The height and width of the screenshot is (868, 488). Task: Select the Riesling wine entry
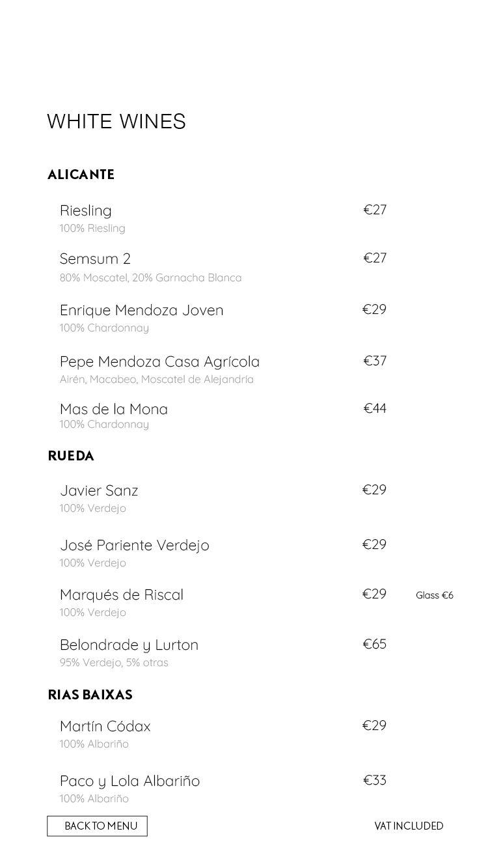pyautogui.click(x=86, y=210)
